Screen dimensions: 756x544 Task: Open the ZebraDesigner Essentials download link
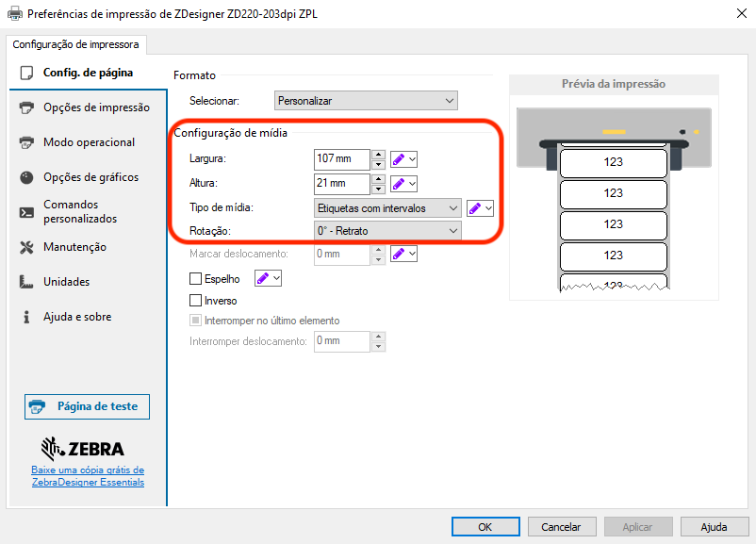pos(88,476)
